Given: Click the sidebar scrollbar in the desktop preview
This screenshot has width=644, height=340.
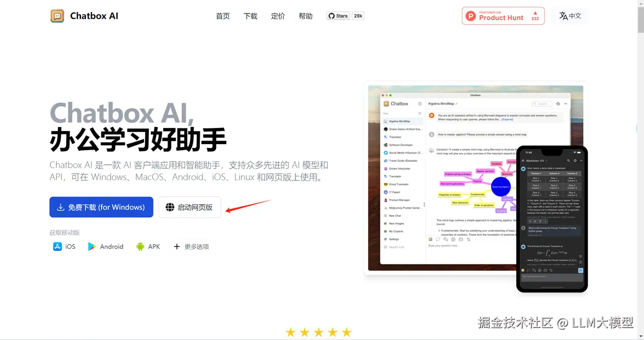Looking at the screenshot, I should point(424,205).
